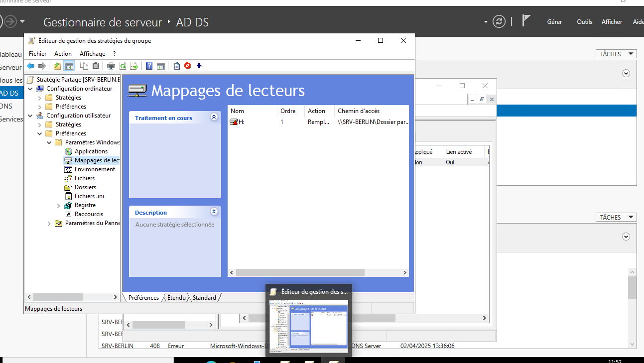Switch to the Étendu tab

click(x=176, y=298)
